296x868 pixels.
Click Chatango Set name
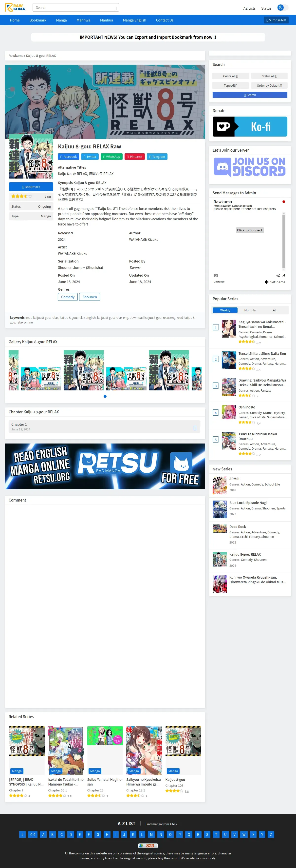(x=277, y=282)
